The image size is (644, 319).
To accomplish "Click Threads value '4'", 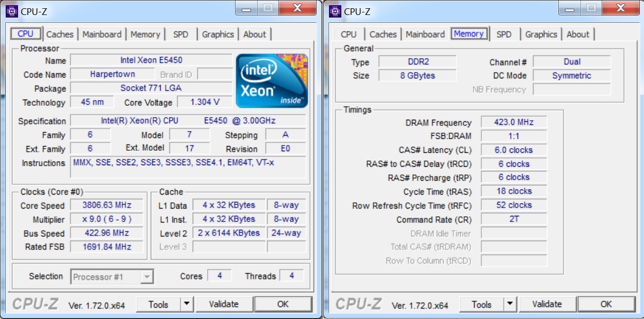I will [292, 276].
